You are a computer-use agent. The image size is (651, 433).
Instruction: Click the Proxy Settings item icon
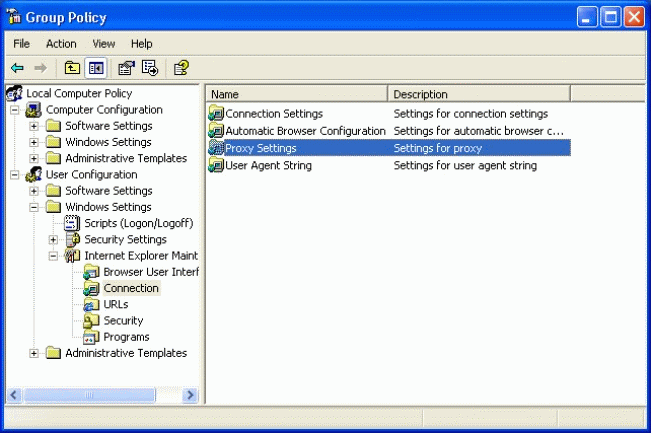click(x=216, y=148)
